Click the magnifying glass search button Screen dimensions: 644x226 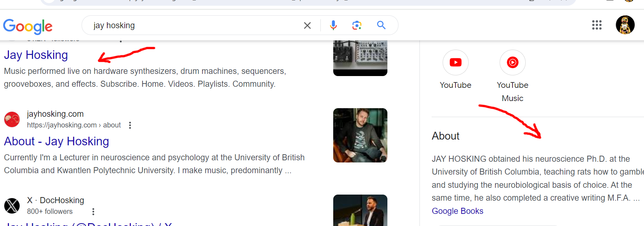[x=381, y=25]
